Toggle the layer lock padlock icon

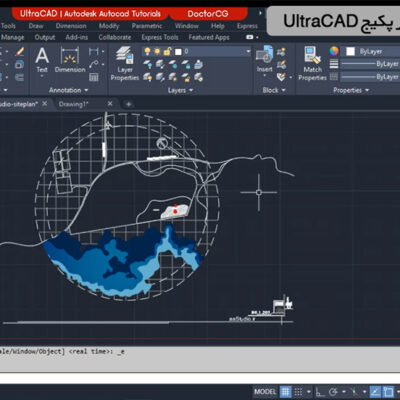coord(167,51)
